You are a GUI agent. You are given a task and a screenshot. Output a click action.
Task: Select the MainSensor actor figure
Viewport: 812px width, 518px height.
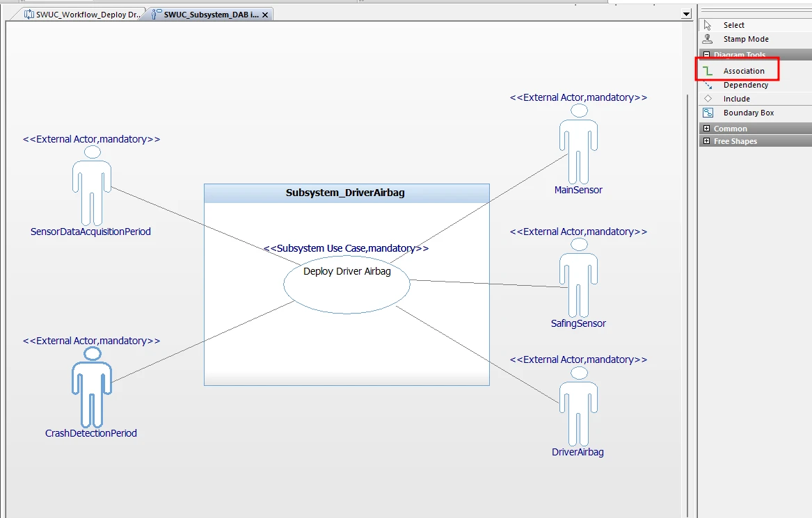(x=578, y=144)
